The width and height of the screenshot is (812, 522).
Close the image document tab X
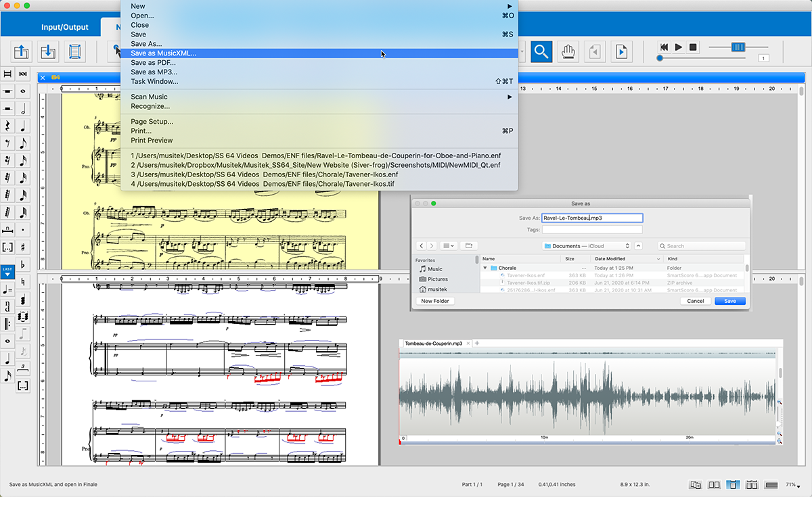[43, 78]
